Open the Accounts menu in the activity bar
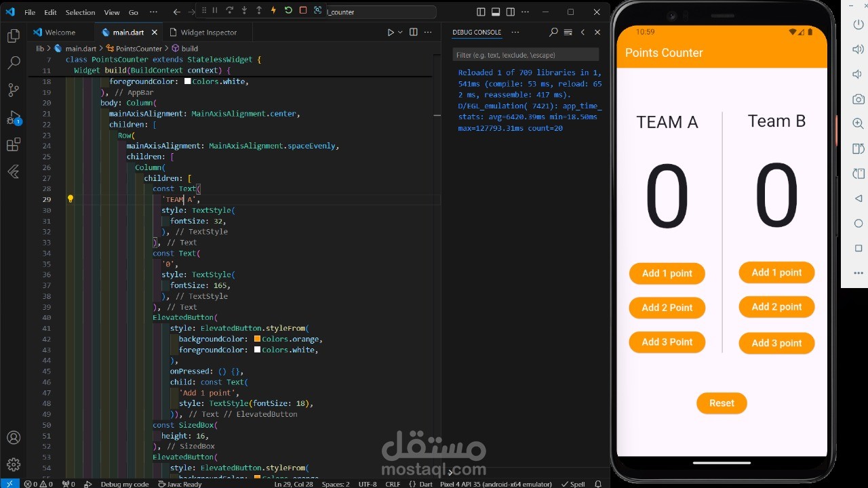Viewport: 868px width, 488px height. 14,438
